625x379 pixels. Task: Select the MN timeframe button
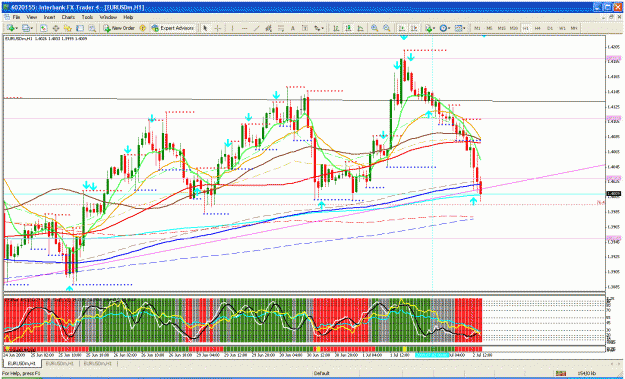(x=574, y=28)
